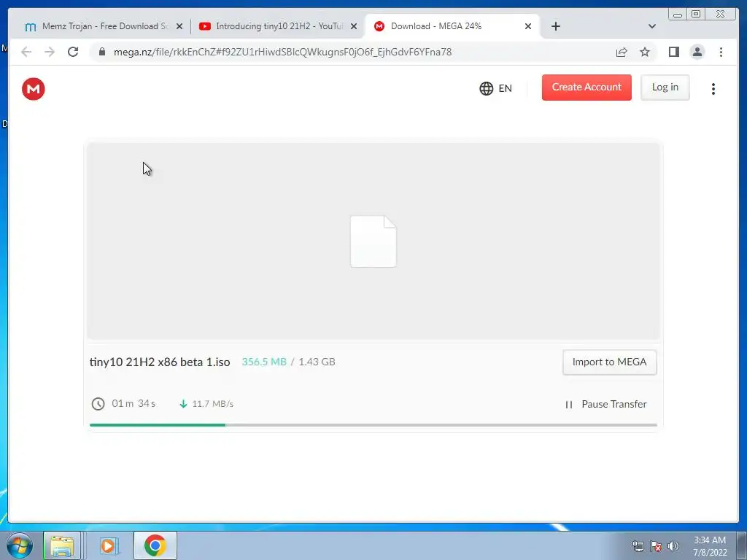Open the Chrome profile avatar
Image resolution: width=747 pixels, height=560 pixels.
[x=697, y=52]
